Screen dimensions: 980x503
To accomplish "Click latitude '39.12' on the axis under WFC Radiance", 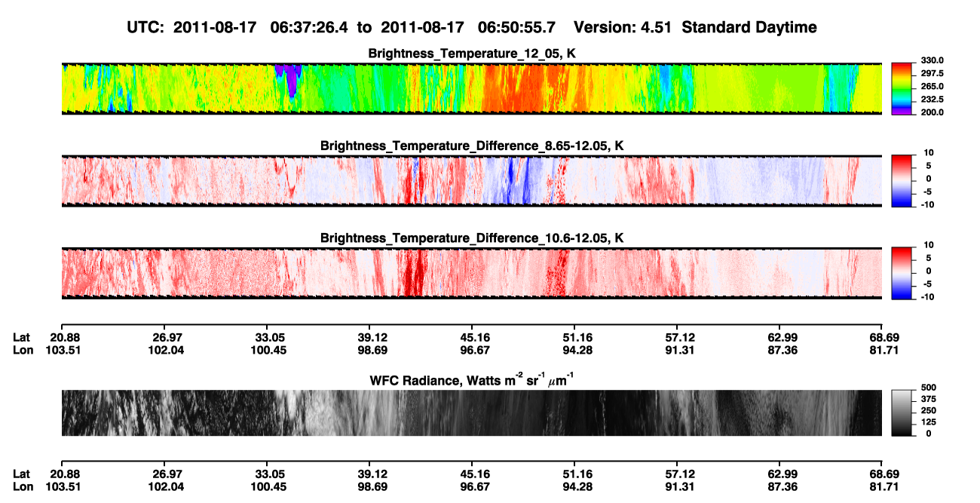I will point(369,474).
